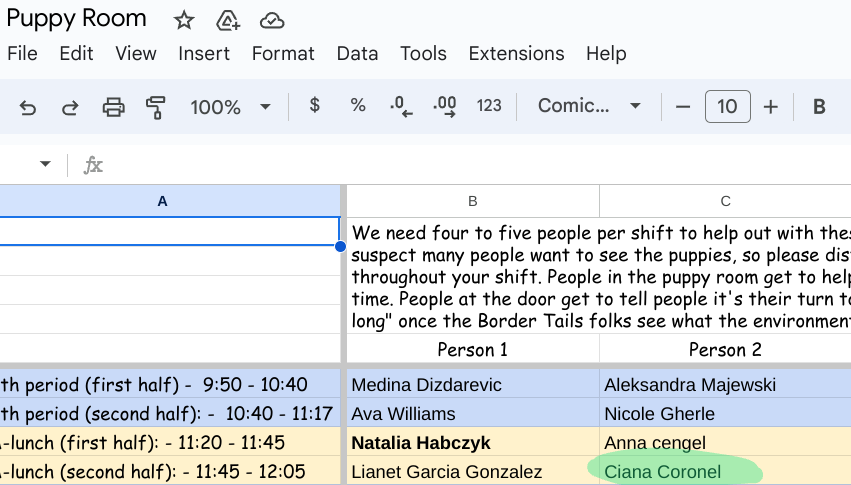The height and width of the screenshot is (485, 851).
Task: Expand the name box dropdown arrow
Action: click(45, 164)
